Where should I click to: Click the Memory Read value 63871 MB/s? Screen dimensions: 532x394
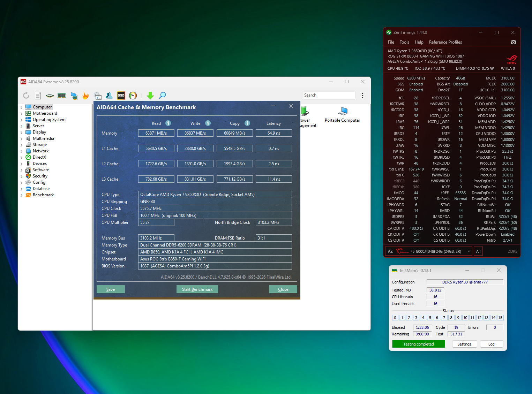(156, 133)
